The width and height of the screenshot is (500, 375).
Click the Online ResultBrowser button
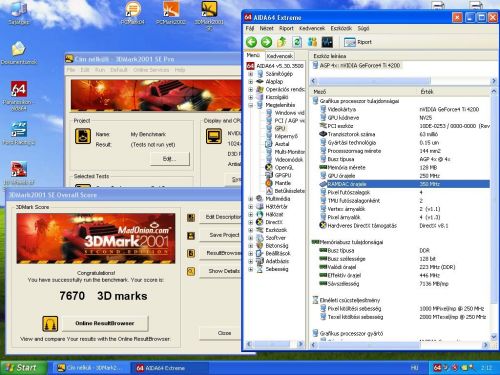tap(105, 323)
